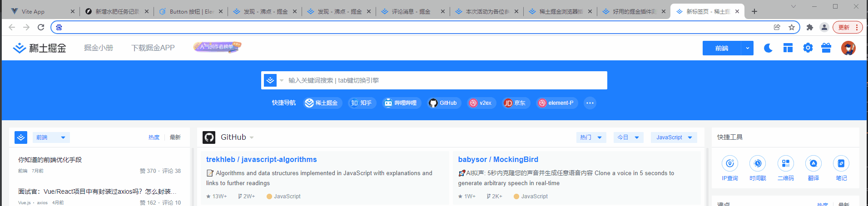The height and width of the screenshot is (206, 868).
Task: Switch to Vite App browser tab
Action: click(x=40, y=11)
